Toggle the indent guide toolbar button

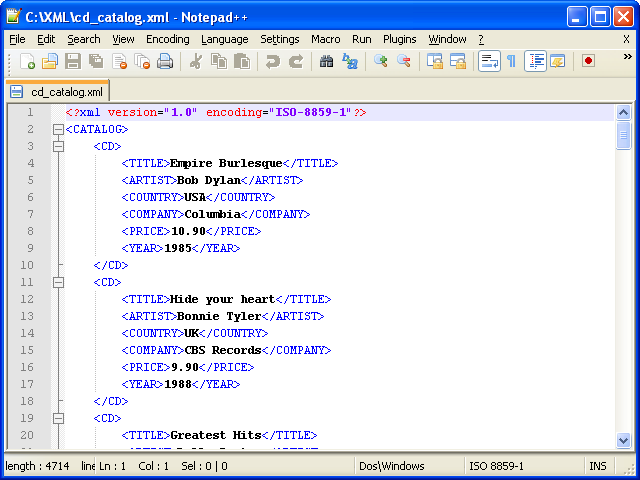[535, 61]
